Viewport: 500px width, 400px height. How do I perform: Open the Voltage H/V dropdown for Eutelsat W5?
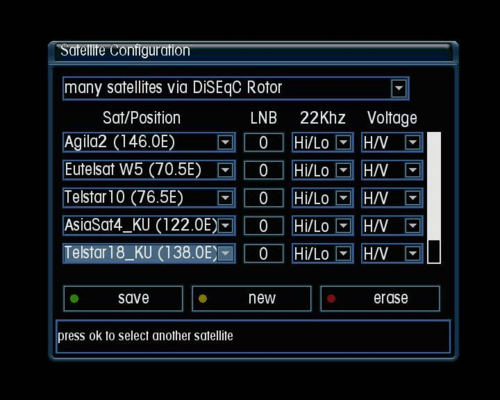[x=392, y=170]
